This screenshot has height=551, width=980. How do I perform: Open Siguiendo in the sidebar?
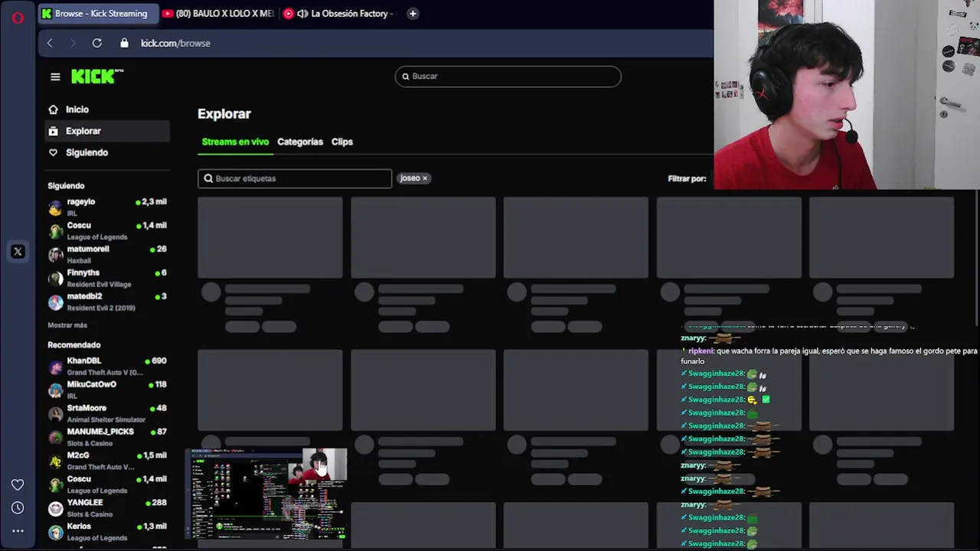click(x=107, y=152)
